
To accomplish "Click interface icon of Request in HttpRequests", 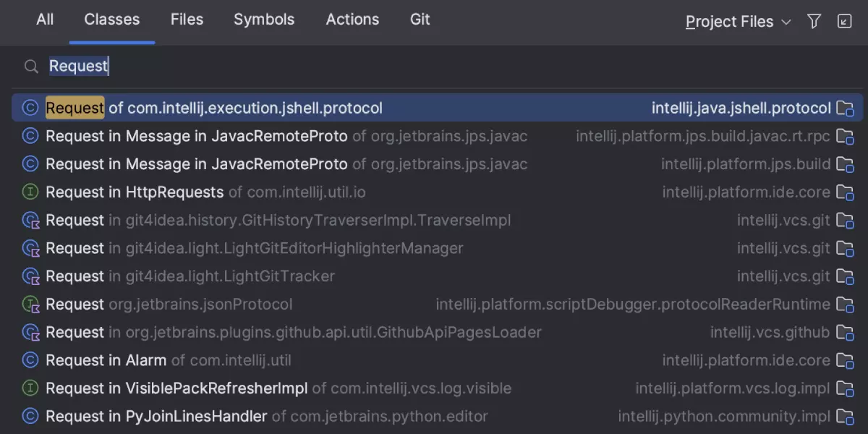I will click(x=30, y=192).
